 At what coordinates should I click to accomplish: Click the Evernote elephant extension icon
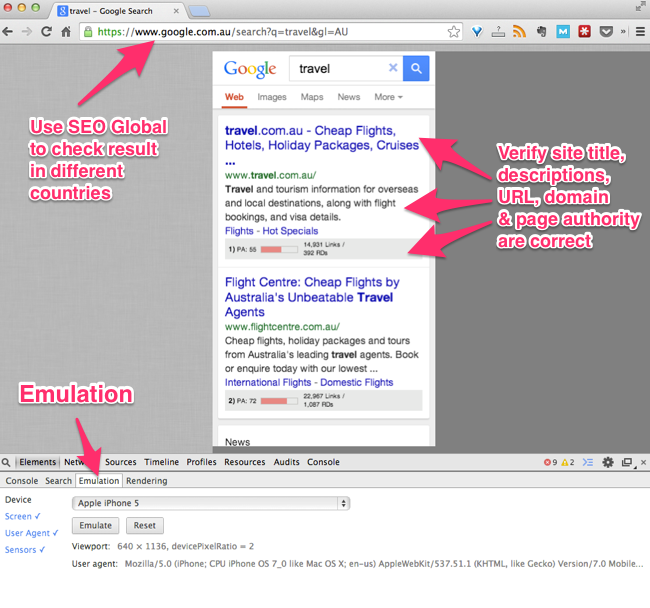pyautogui.click(x=541, y=31)
